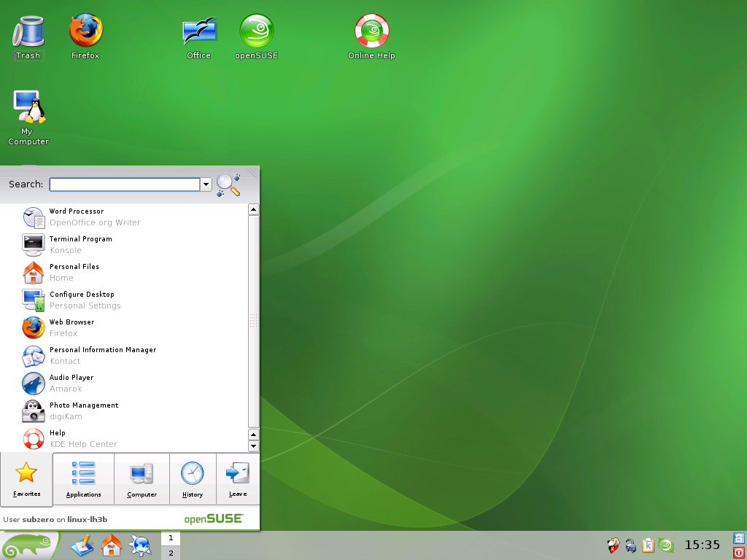
Task: Switch to the Computer tab
Action: [x=142, y=479]
